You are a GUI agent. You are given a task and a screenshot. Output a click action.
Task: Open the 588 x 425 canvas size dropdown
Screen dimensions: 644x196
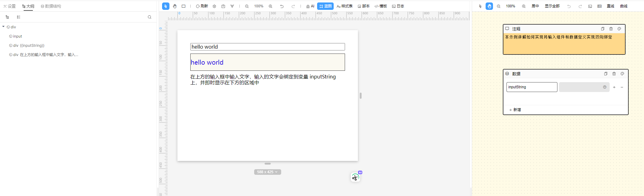[x=268, y=172]
